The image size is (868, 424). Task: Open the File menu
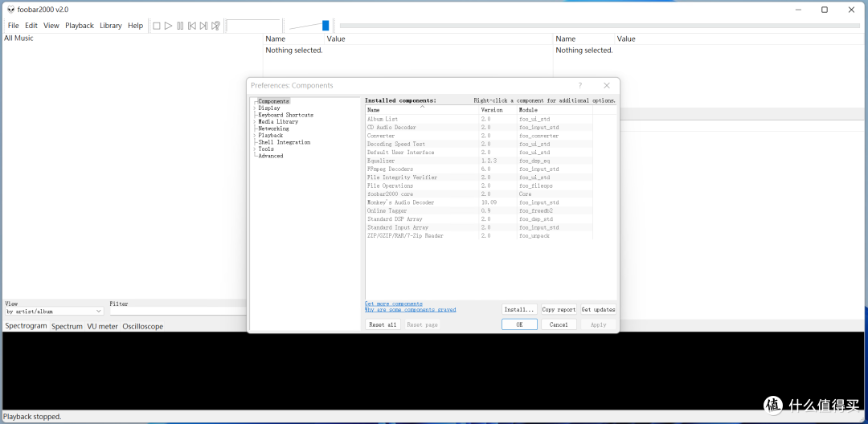(x=14, y=26)
